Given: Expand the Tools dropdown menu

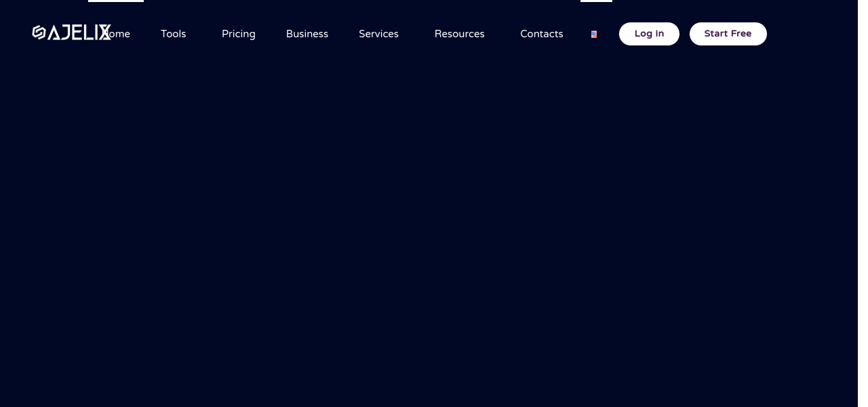Looking at the screenshot, I should tap(173, 34).
